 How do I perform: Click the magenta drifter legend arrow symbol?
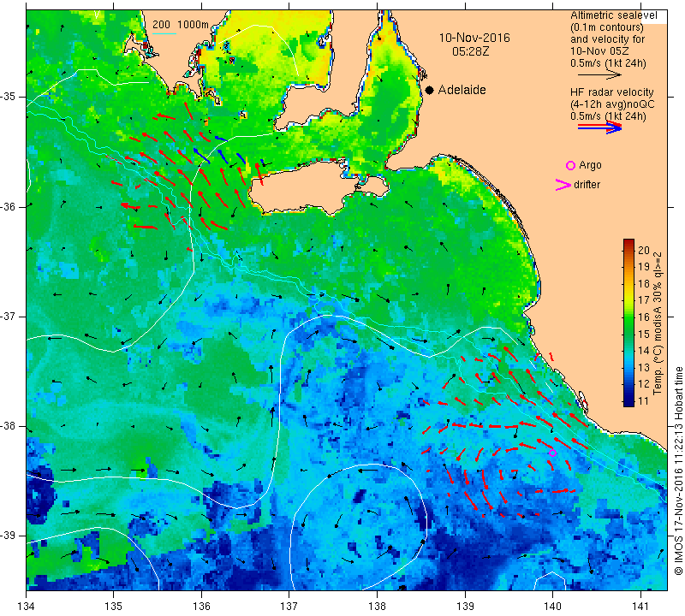(x=563, y=185)
